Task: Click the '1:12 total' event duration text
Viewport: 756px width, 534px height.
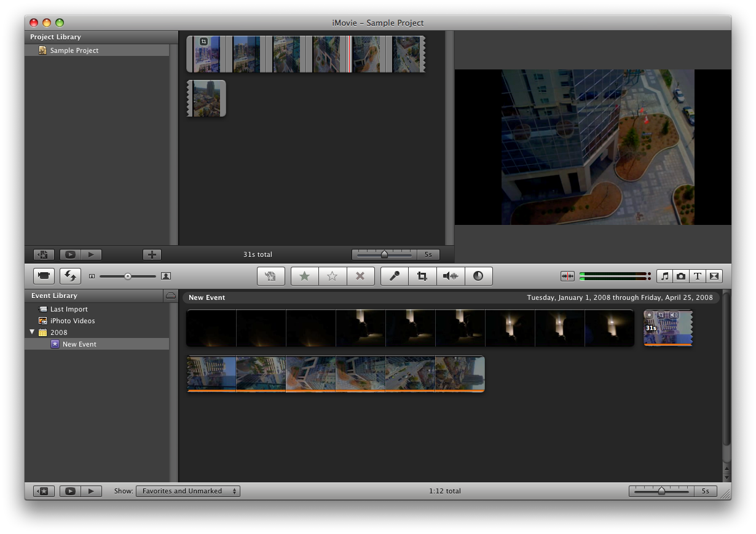Action: tap(445, 491)
